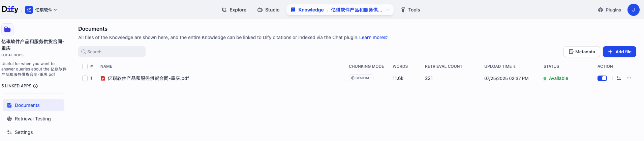Open the row's more actions ellipsis
Image resolution: width=644 pixels, height=141 pixels.
(628, 78)
